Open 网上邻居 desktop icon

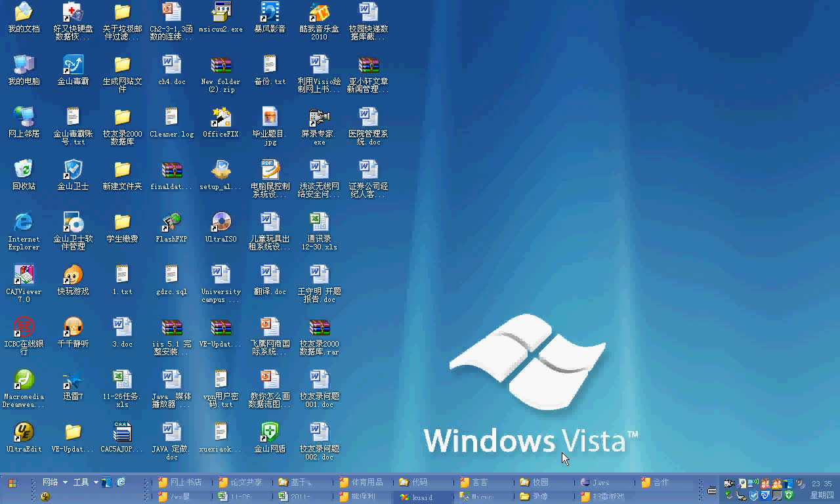24,123
